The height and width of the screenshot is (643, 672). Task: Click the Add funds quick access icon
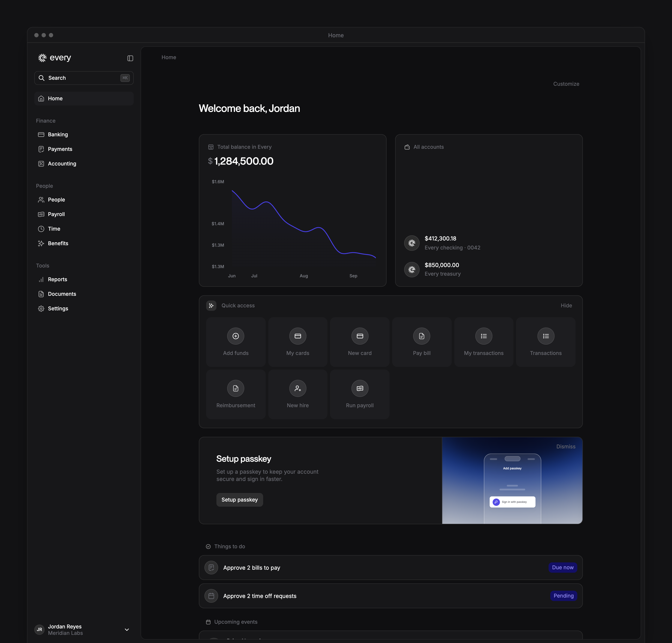[x=236, y=336]
